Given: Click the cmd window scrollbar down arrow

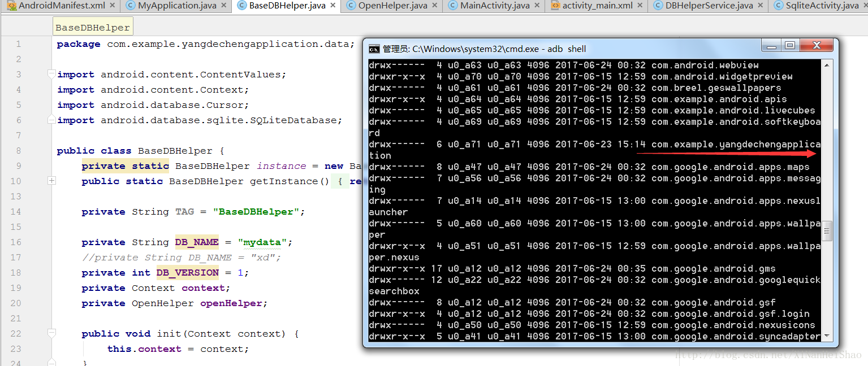Looking at the screenshot, I should click(x=827, y=336).
